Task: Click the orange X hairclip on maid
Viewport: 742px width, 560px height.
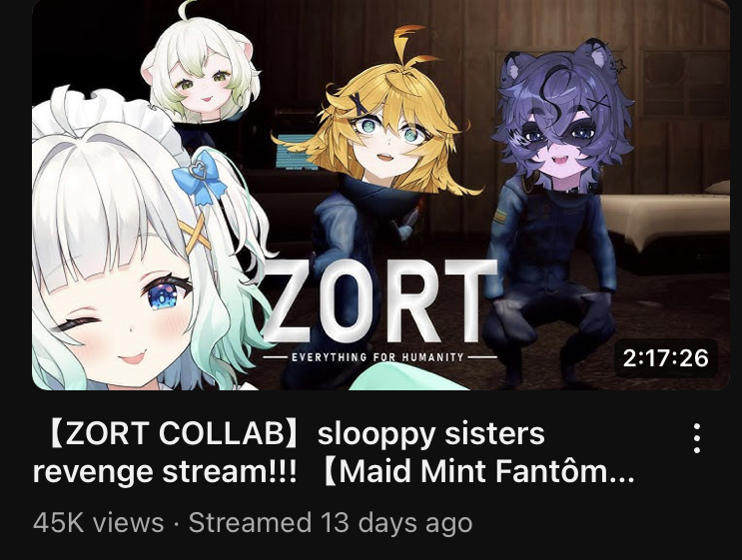Action: tap(194, 234)
